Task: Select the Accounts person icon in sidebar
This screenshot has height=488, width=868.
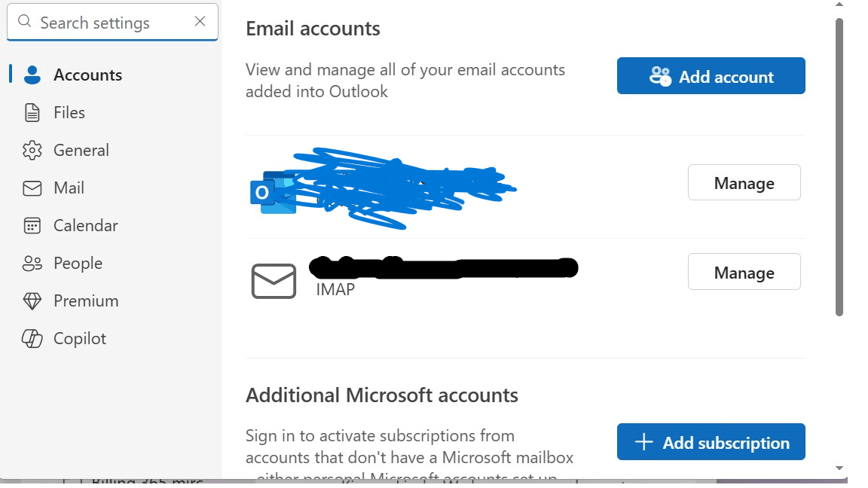Action: (32, 75)
